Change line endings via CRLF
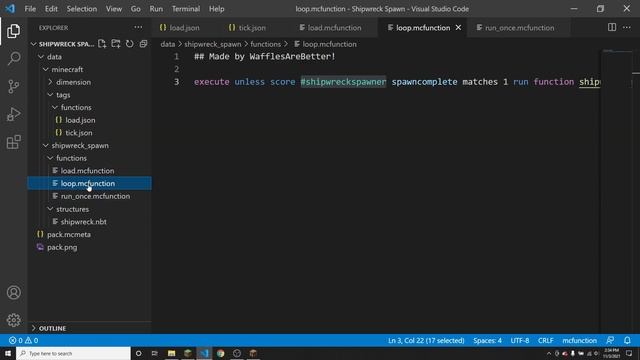This screenshot has width=640, height=360. point(545,340)
